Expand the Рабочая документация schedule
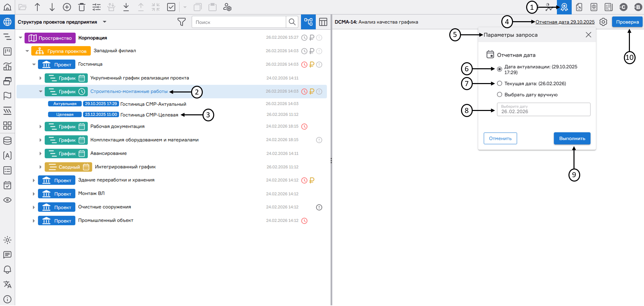Image resolution: width=644 pixels, height=306 pixels. click(40, 127)
